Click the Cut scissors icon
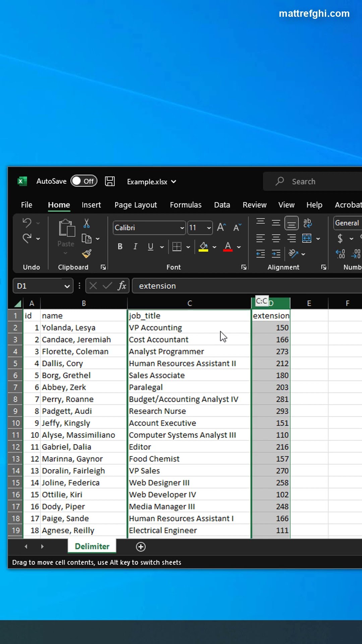Screen dimensions: 362x644 click(x=86, y=223)
